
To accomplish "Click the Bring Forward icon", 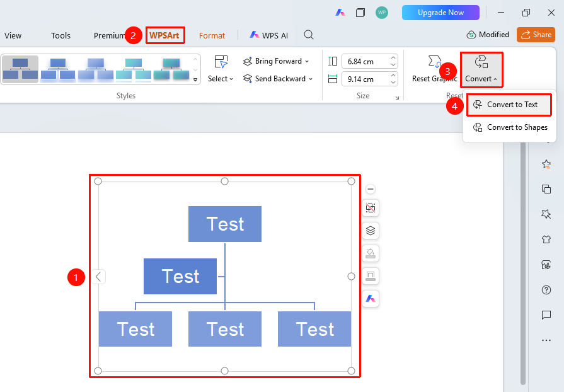I will coord(248,62).
